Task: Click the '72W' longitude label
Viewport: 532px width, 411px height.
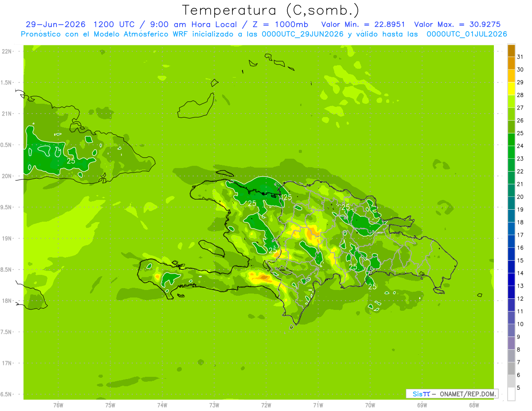Action: click(x=266, y=405)
